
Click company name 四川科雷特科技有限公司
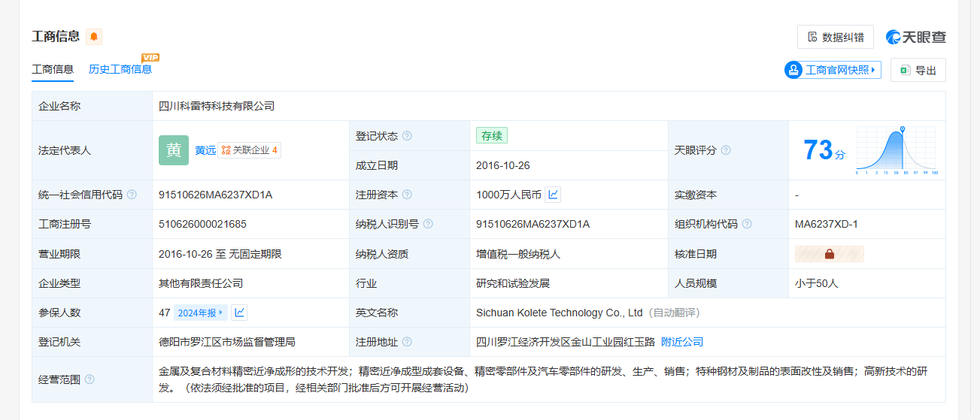click(217, 106)
